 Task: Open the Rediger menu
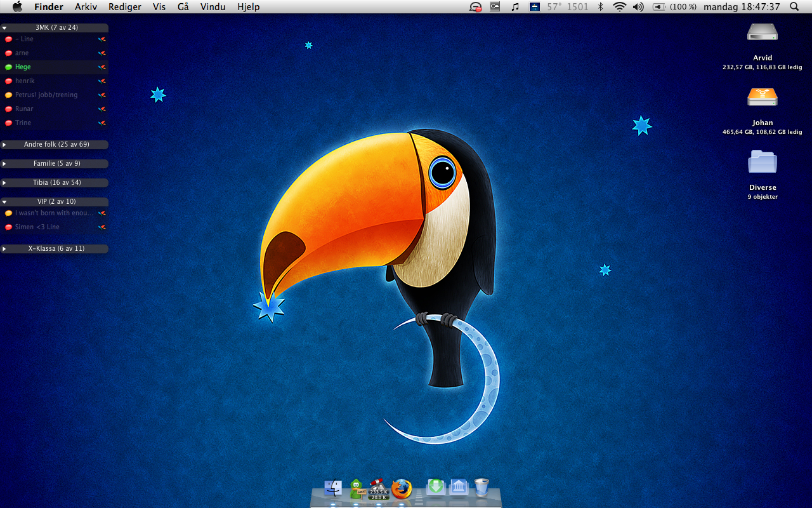click(x=125, y=7)
